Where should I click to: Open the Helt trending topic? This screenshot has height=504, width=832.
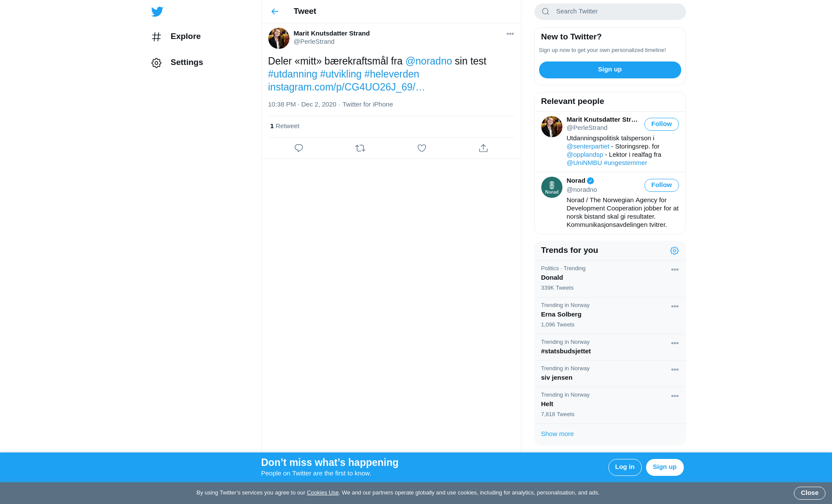(x=610, y=405)
